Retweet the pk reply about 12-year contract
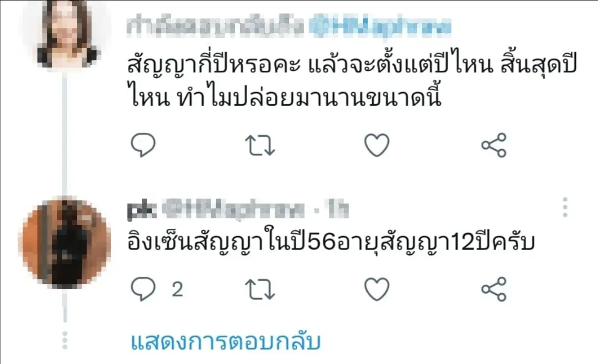Image resolution: width=598 pixels, height=364 pixels. [x=259, y=289]
